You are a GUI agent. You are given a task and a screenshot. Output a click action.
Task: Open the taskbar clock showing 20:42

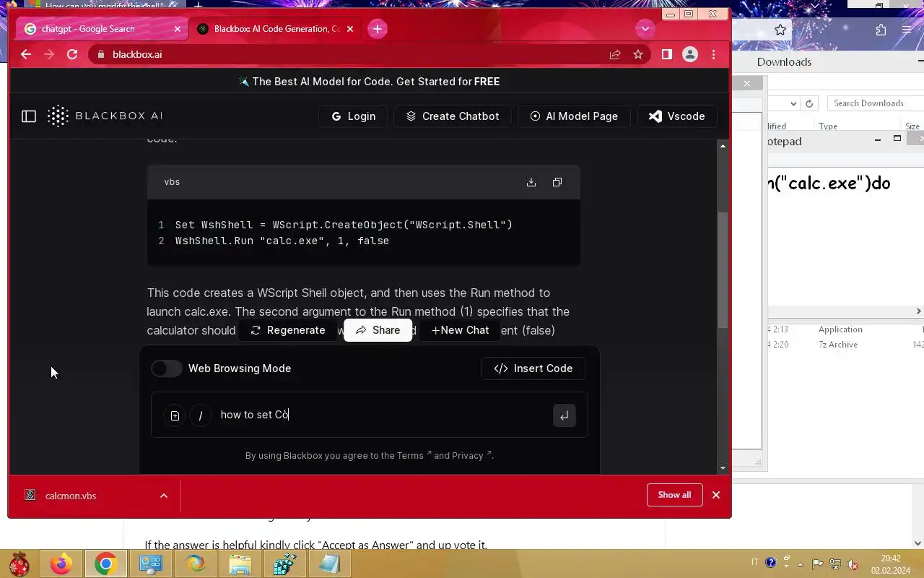coord(891,564)
